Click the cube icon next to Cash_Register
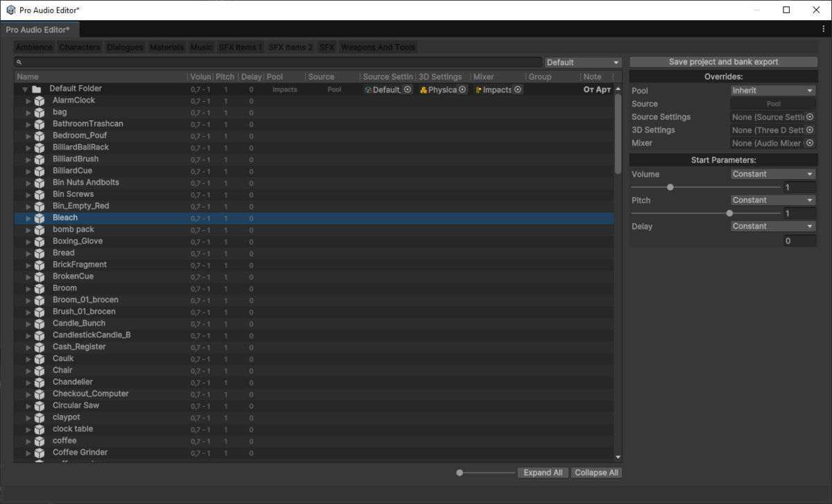This screenshot has width=832, height=504. click(40, 347)
